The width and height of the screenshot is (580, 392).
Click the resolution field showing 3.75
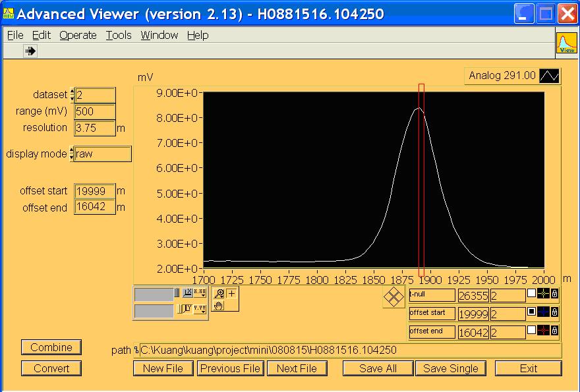coord(95,128)
